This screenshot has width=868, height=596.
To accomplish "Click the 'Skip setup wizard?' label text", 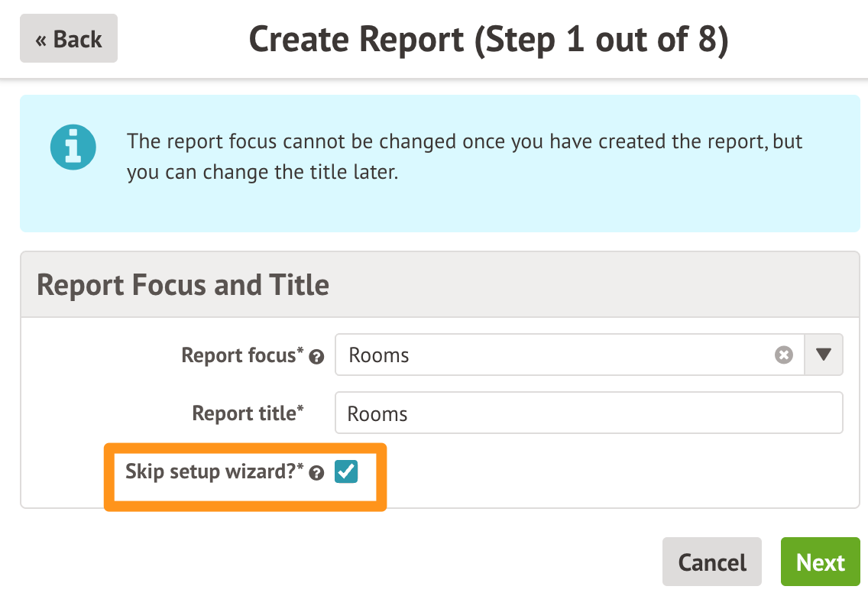I will tap(211, 472).
